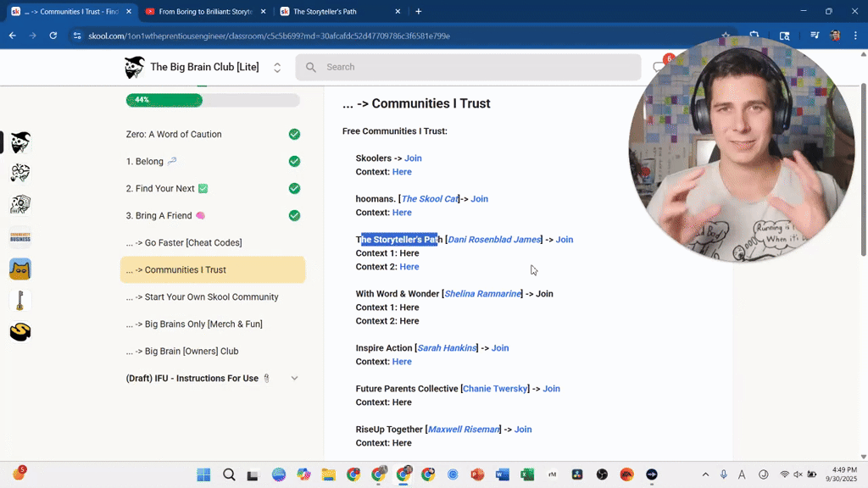Click the taskbar microphone icon
The image size is (868, 488).
[724, 474]
